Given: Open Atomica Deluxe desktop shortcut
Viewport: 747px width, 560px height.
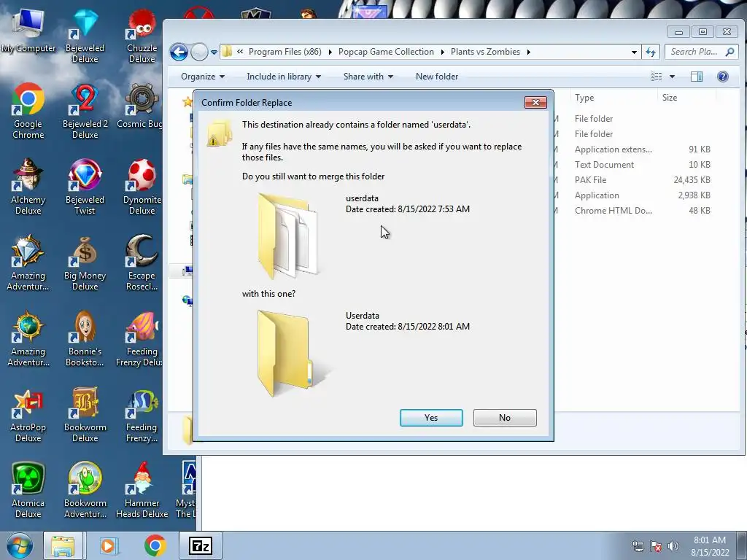Looking at the screenshot, I should pos(28,490).
